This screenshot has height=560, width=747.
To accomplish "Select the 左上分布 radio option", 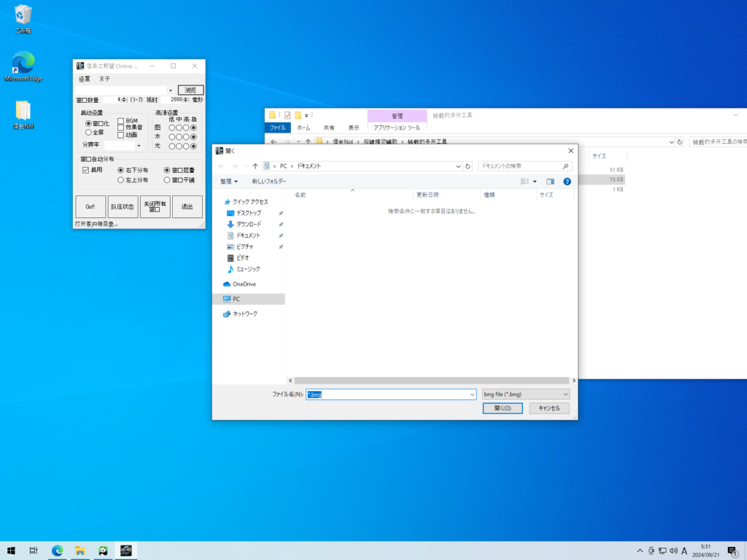I will pos(121,179).
